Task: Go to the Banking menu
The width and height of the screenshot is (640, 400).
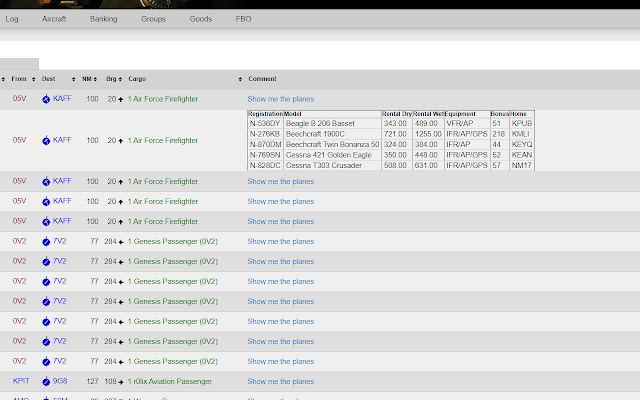Action: (x=103, y=19)
